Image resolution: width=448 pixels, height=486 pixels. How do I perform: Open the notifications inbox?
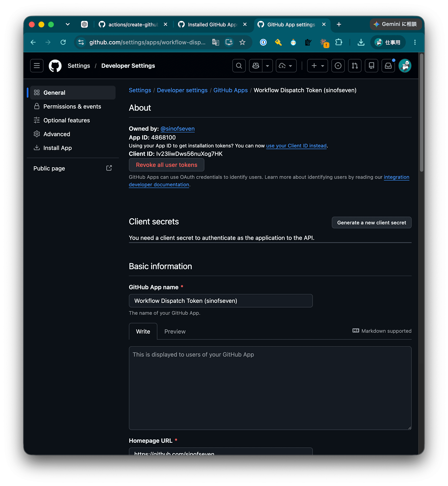388,66
